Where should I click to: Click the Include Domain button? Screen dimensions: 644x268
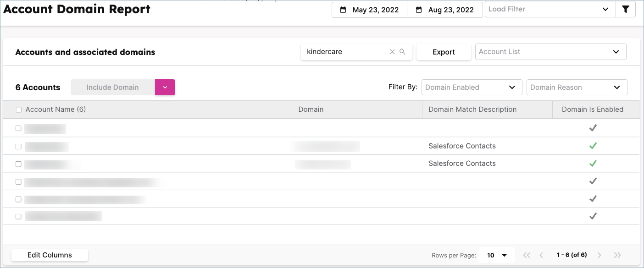[113, 88]
